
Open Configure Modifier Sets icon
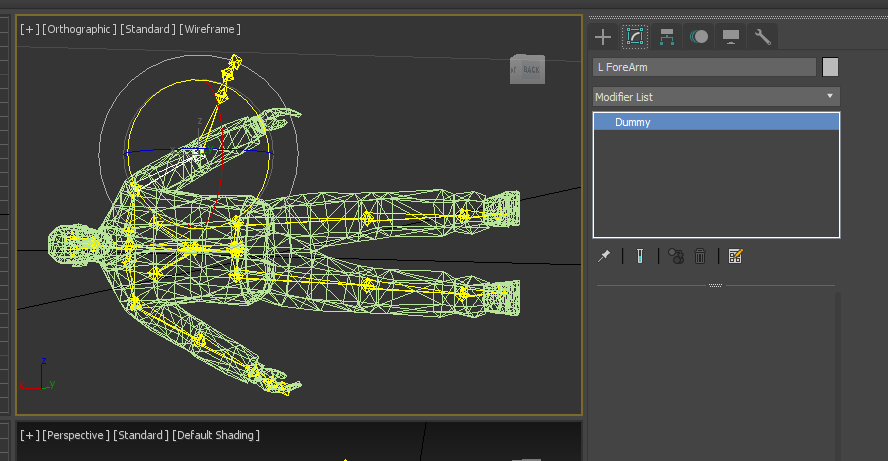pos(735,256)
